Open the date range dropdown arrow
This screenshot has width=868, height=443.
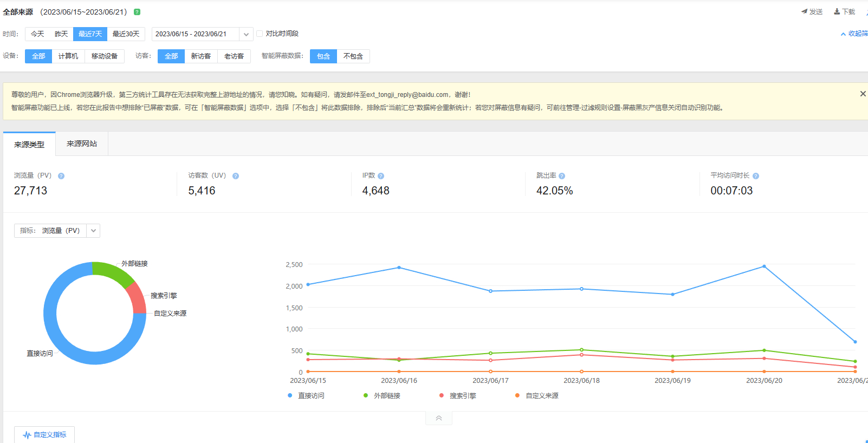coord(247,34)
